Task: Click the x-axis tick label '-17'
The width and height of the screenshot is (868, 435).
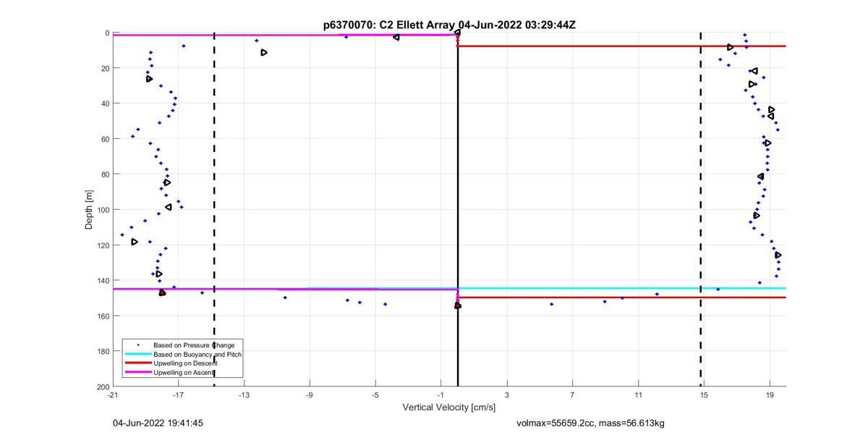Action: [x=178, y=396]
